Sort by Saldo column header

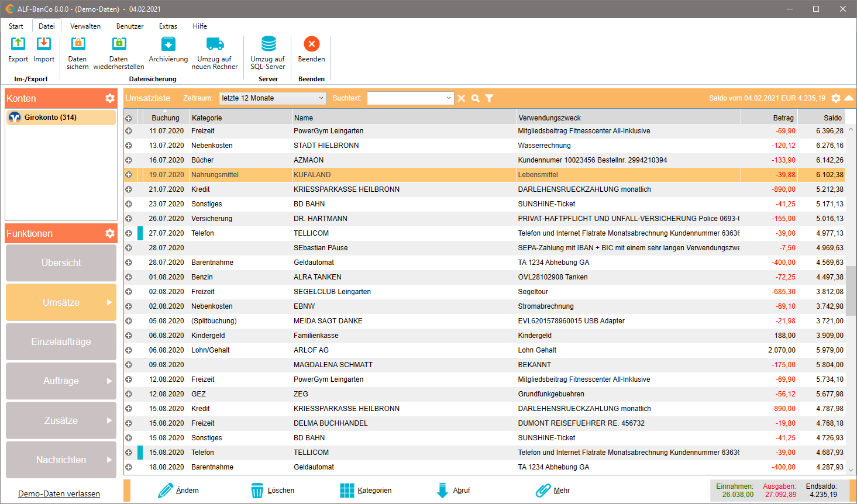click(821, 118)
